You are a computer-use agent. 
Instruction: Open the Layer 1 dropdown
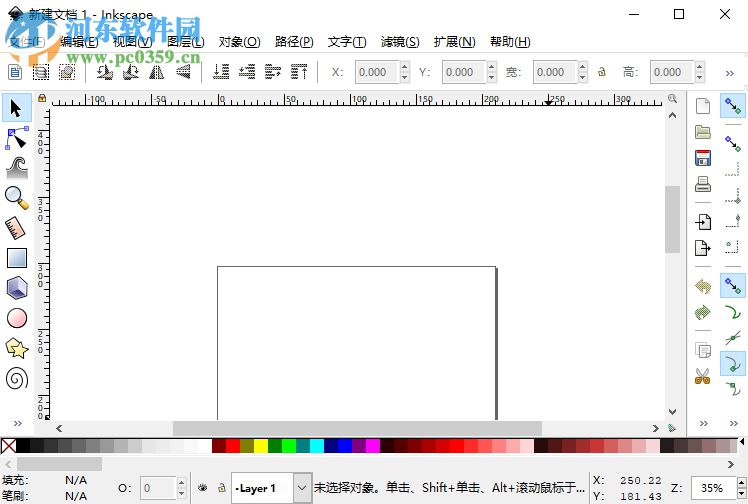tap(302, 488)
